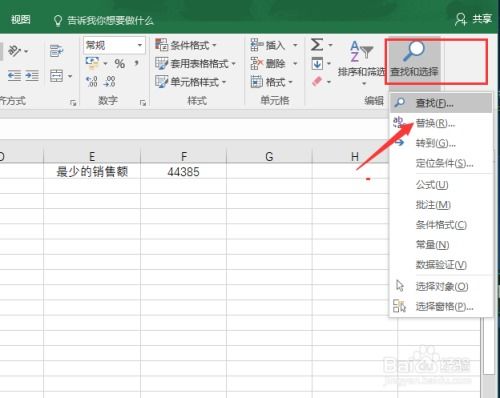Choose 选择对象(O) with the cursor icon

441,286
